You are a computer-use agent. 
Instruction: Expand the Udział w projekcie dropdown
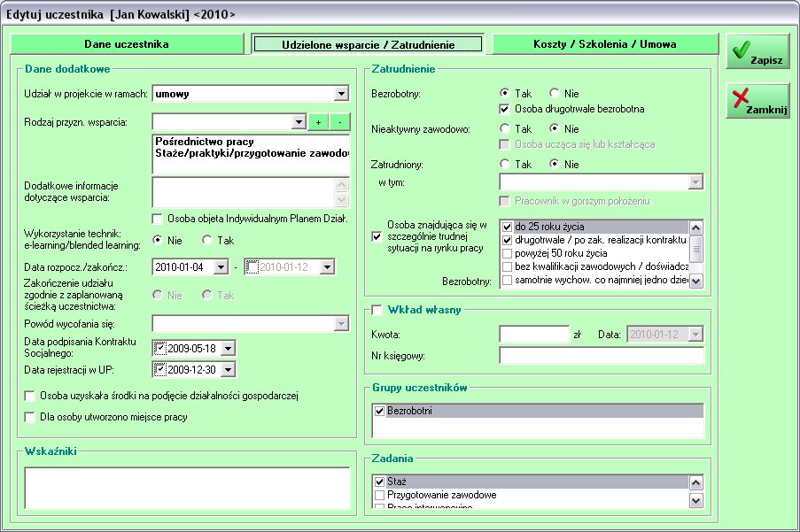click(x=342, y=93)
